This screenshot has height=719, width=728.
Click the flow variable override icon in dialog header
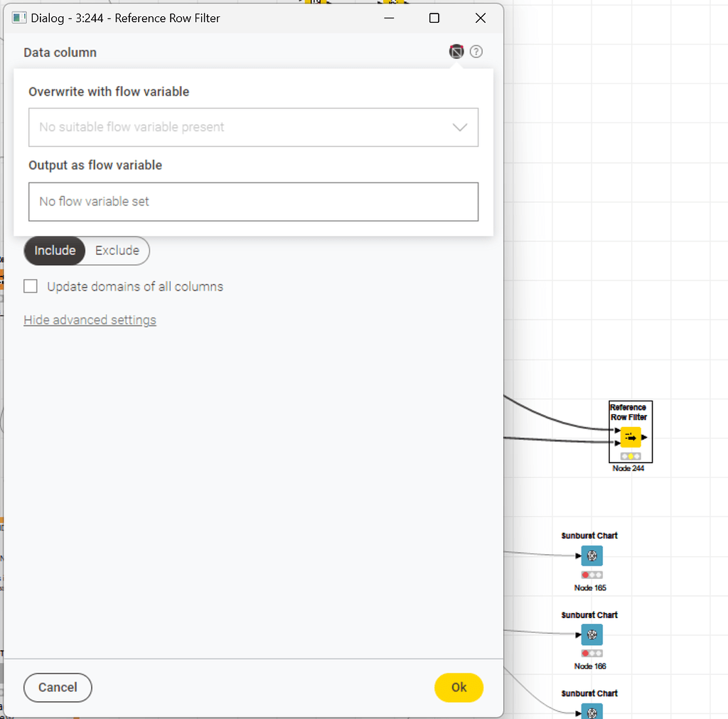click(x=456, y=51)
